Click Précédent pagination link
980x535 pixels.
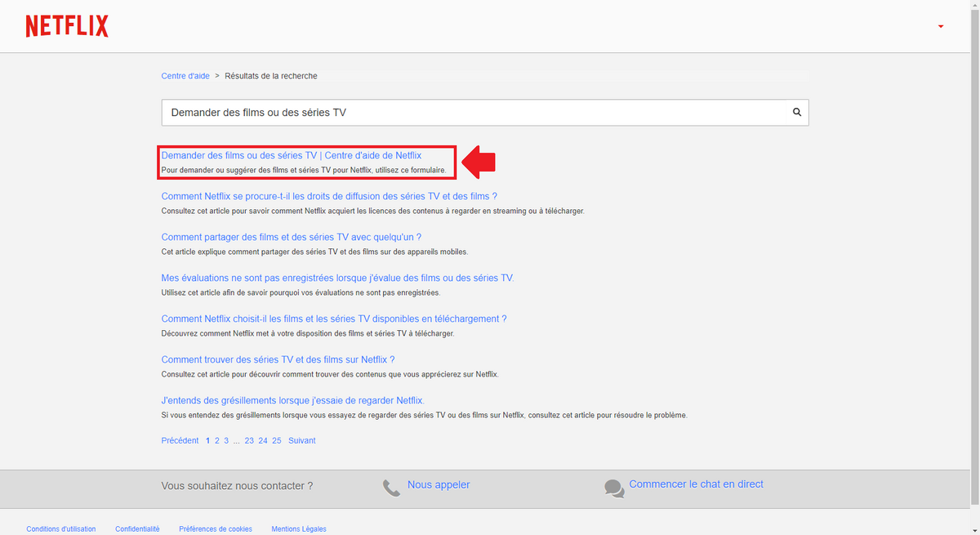(180, 440)
